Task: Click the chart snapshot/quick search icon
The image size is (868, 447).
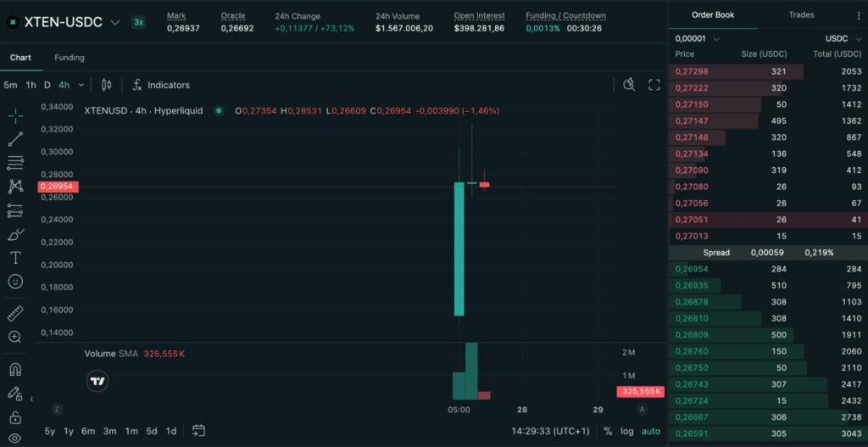Action: click(x=629, y=85)
